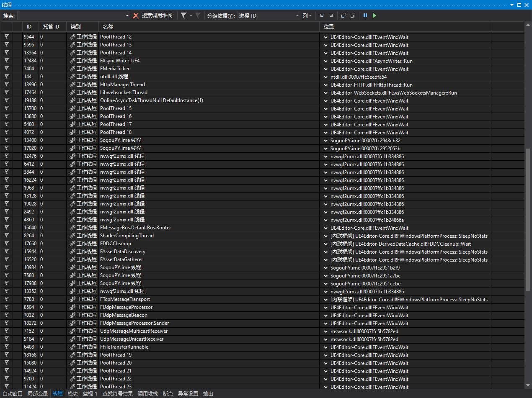Click the expand-all groups icon in toolbar
532x398 pixels.
(323, 15)
